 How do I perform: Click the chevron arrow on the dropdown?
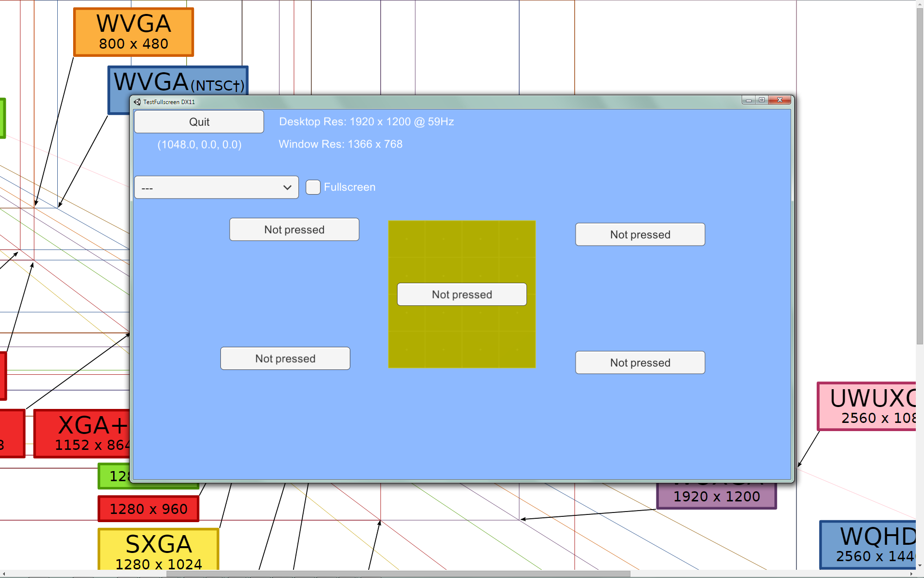point(287,187)
